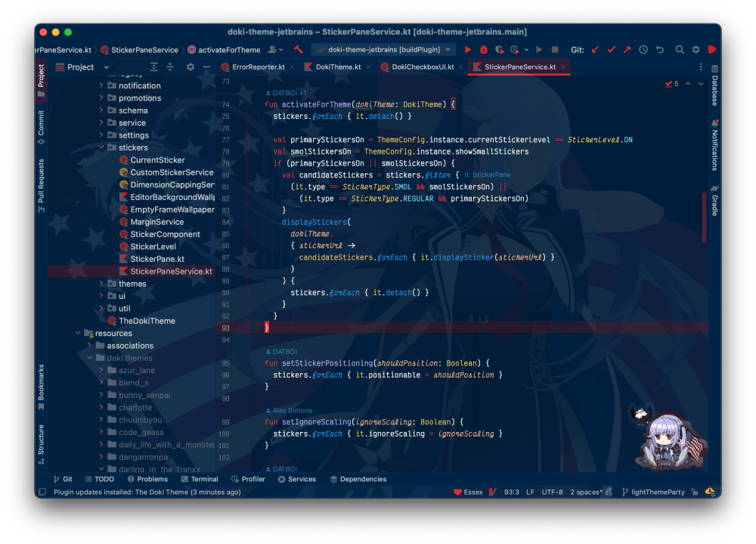Viewport: 756px width, 544px height.
Task: Expand the azur_lane folder
Action: tap(101, 370)
